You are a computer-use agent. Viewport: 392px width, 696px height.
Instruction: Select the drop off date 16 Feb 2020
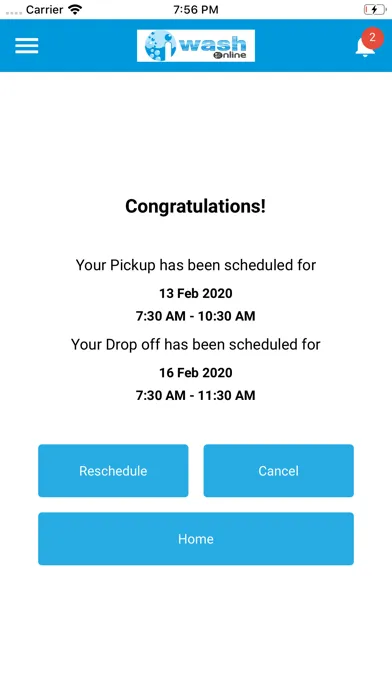[x=196, y=372]
